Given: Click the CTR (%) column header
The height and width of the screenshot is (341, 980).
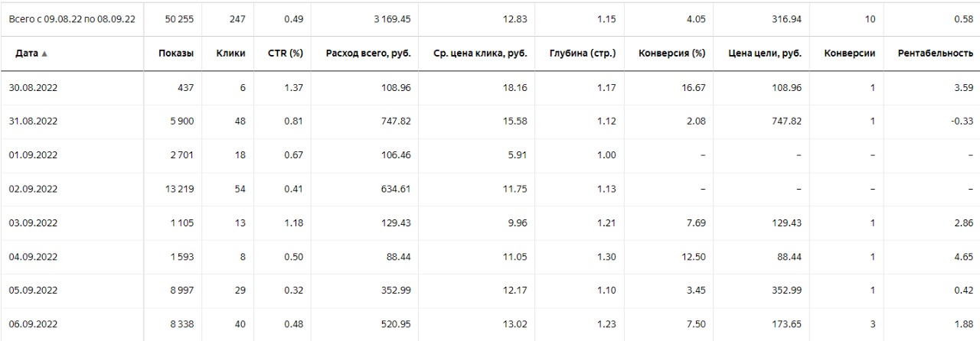Looking at the screenshot, I should [285, 54].
